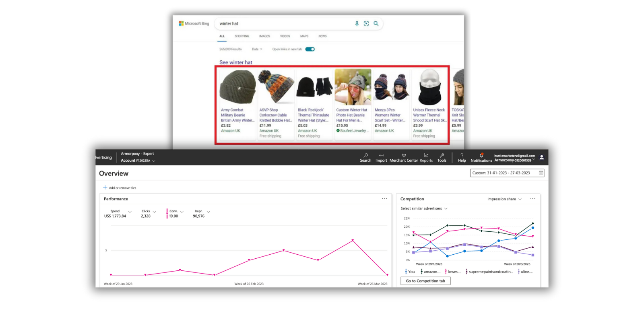Switch to the NEWS tab on Bing
Viewport: 644px width, 309px height.
click(322, 36)
